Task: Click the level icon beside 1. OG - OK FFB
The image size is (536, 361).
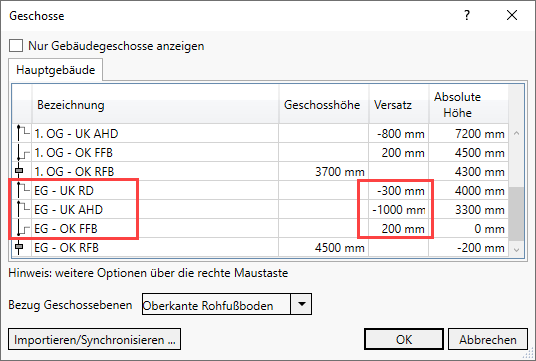Action: [x=23, y=152]
